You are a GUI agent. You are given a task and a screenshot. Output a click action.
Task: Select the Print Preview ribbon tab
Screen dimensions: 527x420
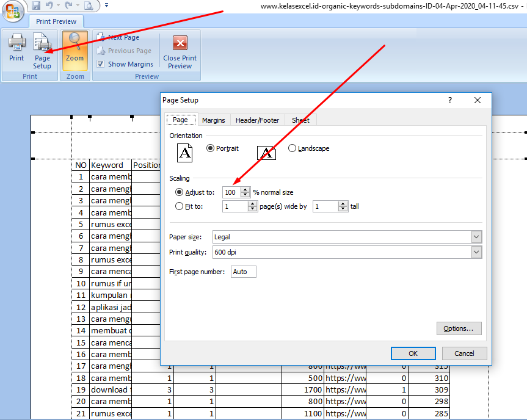point(56,21)
